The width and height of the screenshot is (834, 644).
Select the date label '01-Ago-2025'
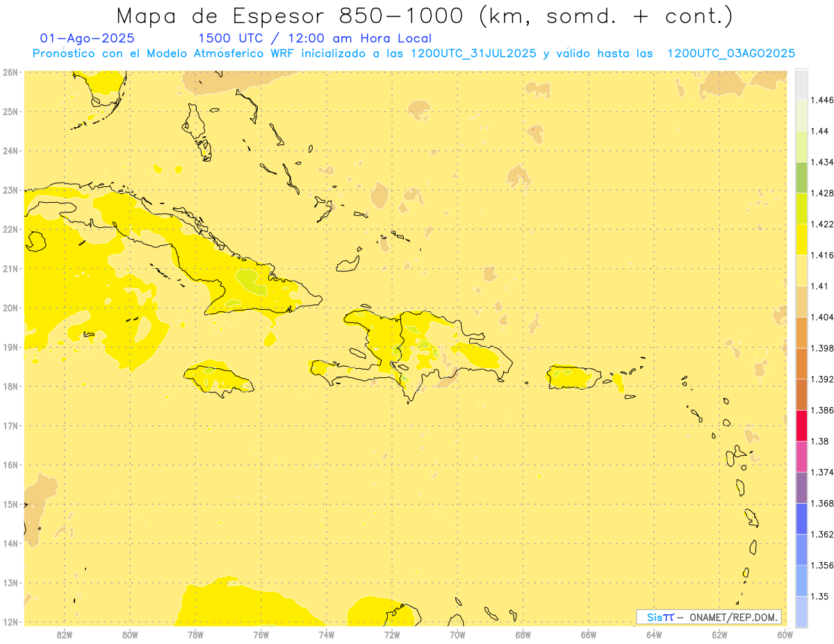click(88, 39)
